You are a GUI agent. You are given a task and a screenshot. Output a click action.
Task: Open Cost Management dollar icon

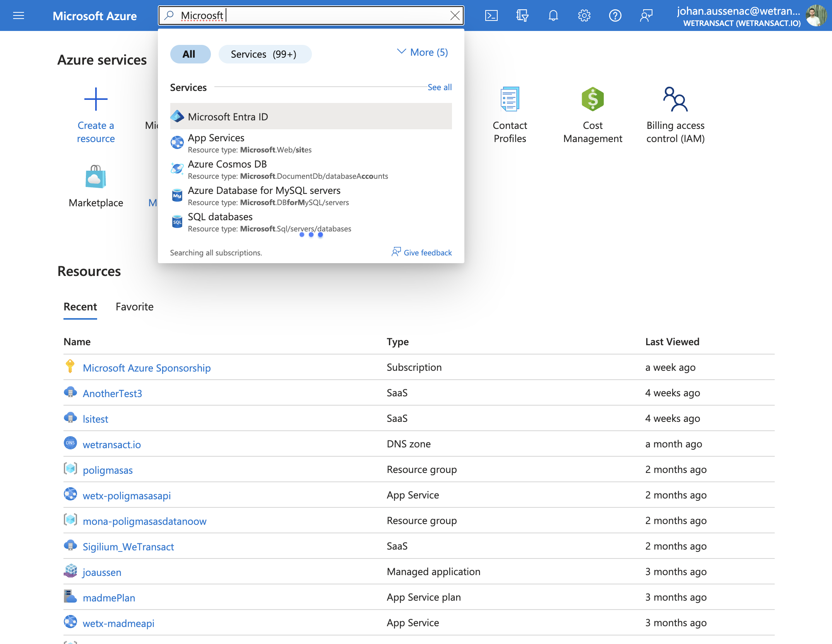[592, 99]
